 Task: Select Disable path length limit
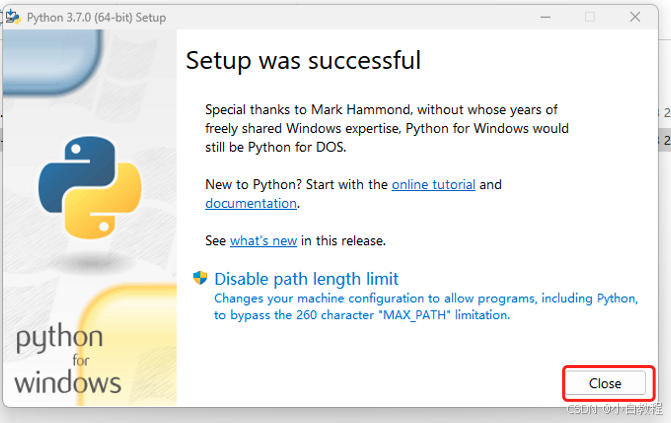[306, 279]
